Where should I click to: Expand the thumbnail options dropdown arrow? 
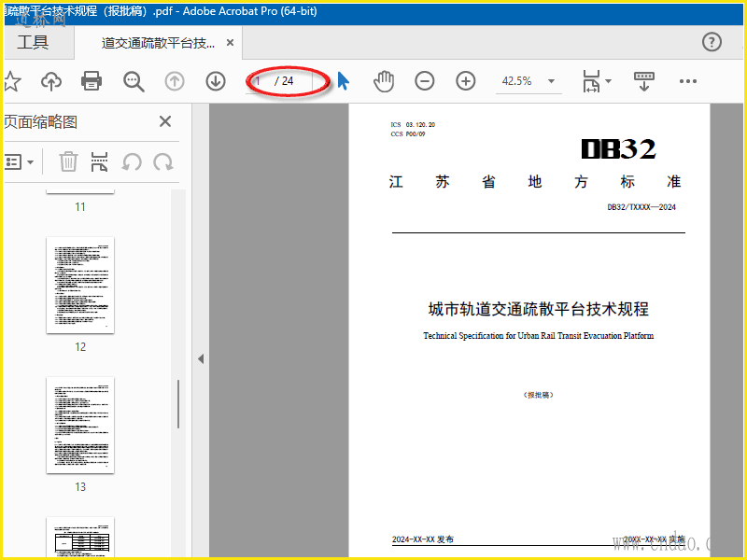pyautogui.click(x=31, y=162)
